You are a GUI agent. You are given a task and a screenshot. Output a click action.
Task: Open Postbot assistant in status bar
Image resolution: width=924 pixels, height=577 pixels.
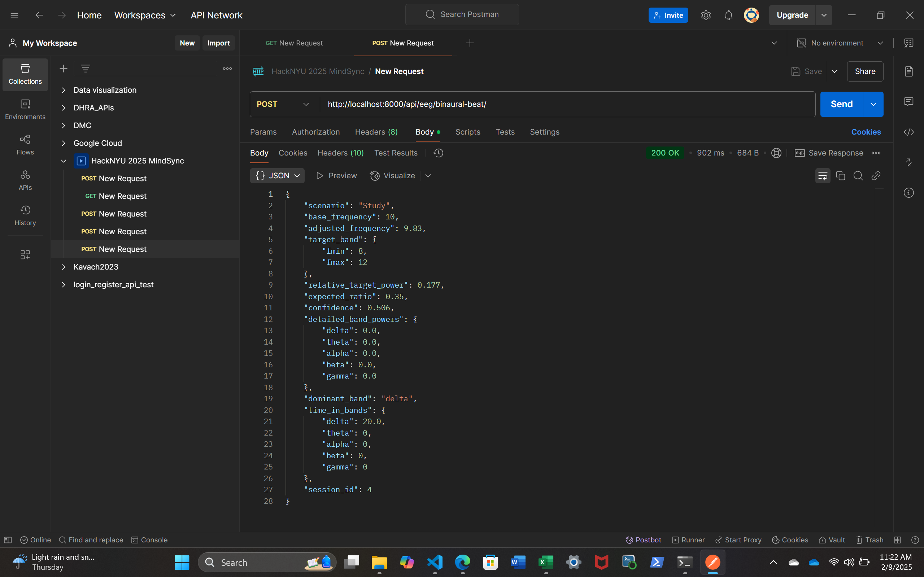(644, 539)
